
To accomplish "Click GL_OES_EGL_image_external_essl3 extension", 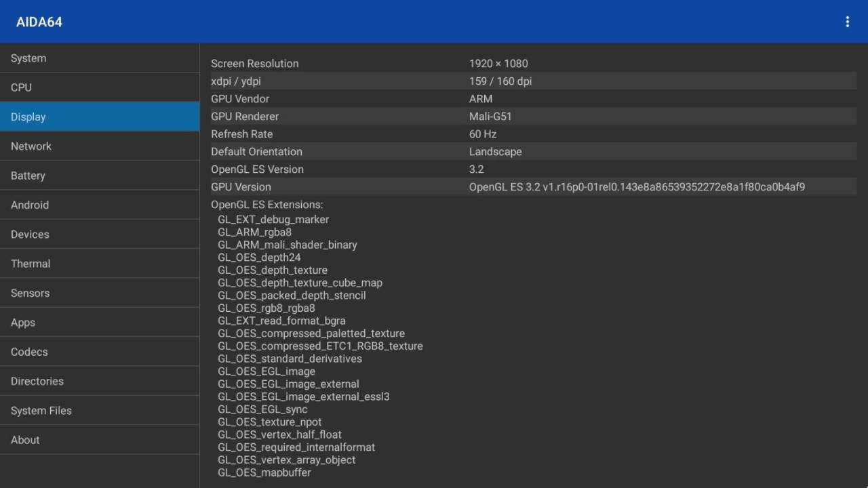I will (304, 396).
